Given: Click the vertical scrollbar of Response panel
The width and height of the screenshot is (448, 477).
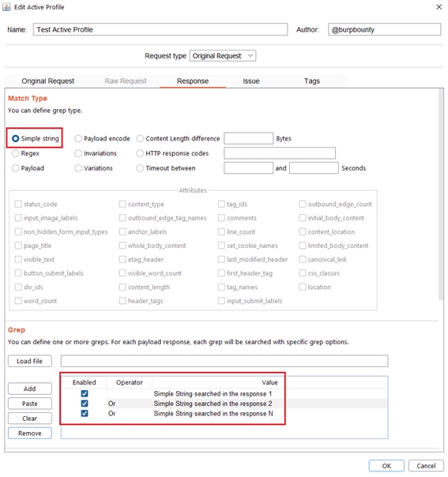Looking at the screenshot, I should pos(441,195).
